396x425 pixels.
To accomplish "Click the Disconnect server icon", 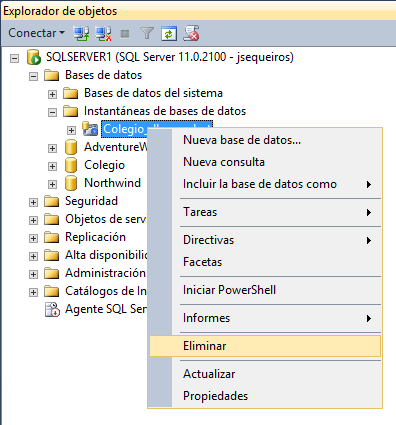I will tap(103, 33).
